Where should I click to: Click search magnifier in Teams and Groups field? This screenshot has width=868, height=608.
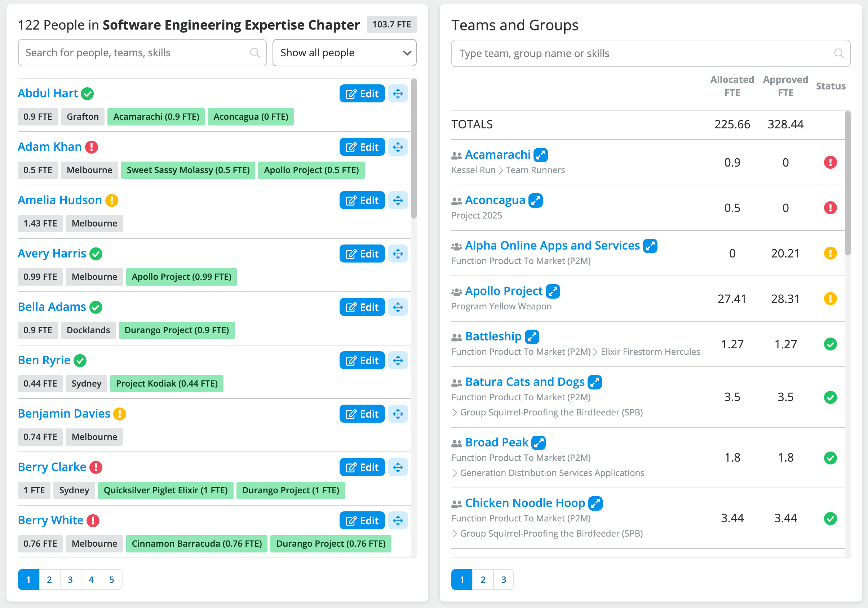[x=838, y=53]
